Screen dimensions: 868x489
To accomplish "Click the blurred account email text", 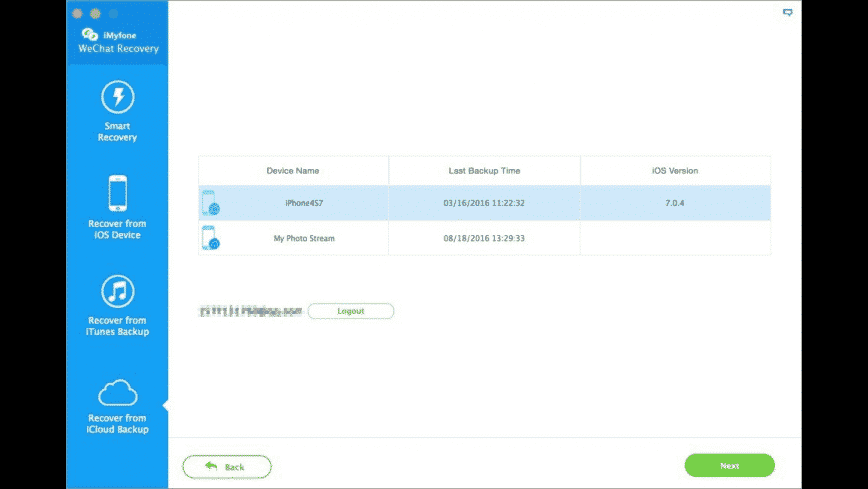I will pyautogui.click(x=249, y=311).
